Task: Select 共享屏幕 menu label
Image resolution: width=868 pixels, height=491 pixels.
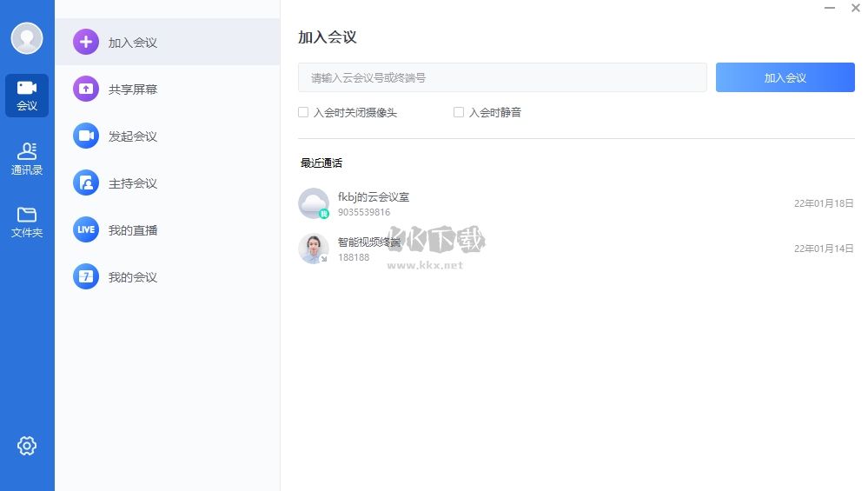Action: [x=133, y=90]
